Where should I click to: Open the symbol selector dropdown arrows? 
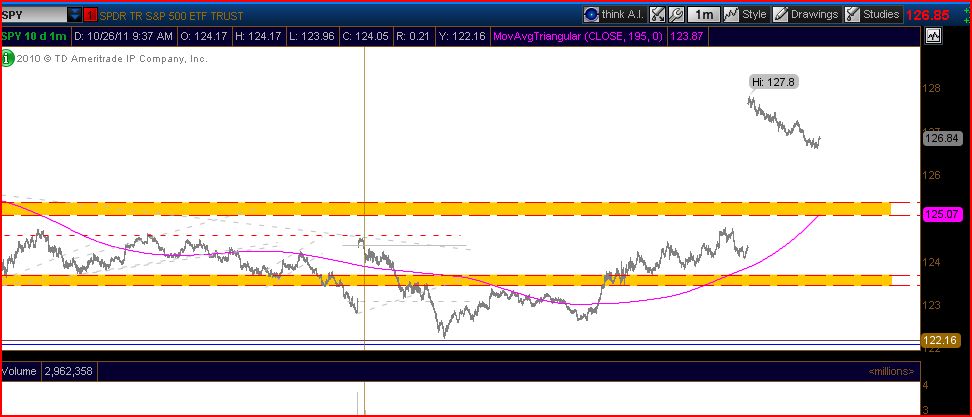coord(74,15)
